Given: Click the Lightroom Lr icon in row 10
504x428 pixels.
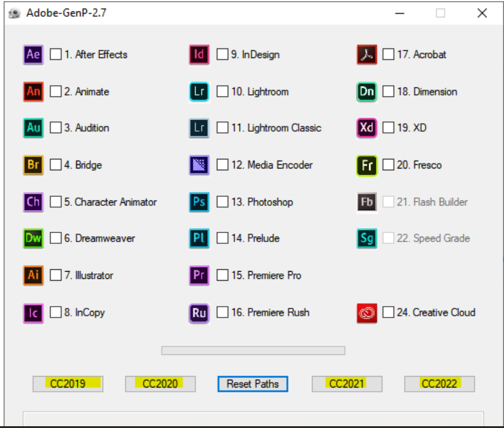Looking at the screenshot, I should (x=199, y=92).
